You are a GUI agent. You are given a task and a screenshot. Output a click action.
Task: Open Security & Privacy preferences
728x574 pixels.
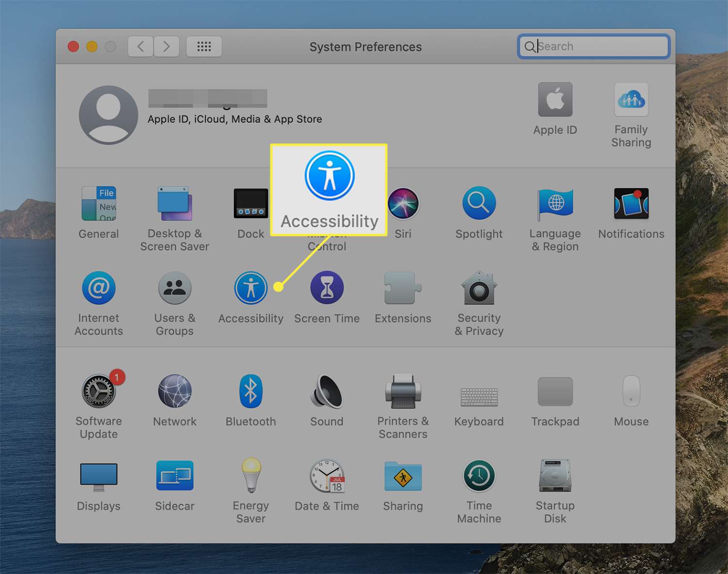click(x=479, y=288)
